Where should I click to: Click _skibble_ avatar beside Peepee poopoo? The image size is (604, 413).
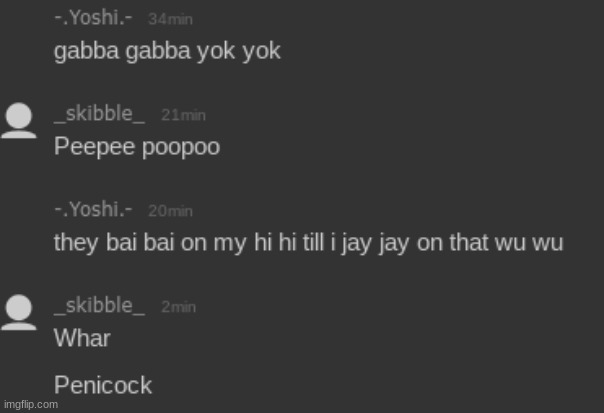click(x=19, y=120)
